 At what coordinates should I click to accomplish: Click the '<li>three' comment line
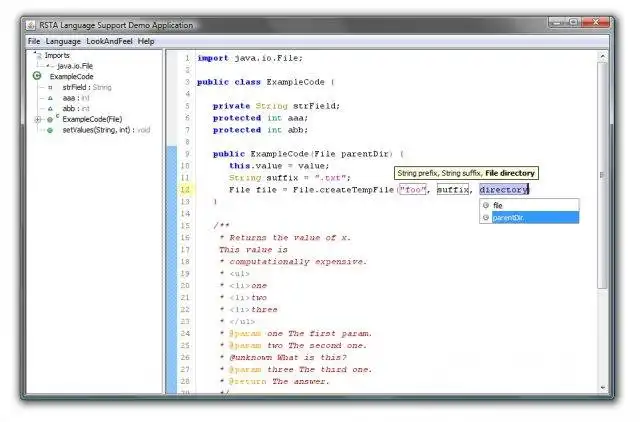[253, 309]
